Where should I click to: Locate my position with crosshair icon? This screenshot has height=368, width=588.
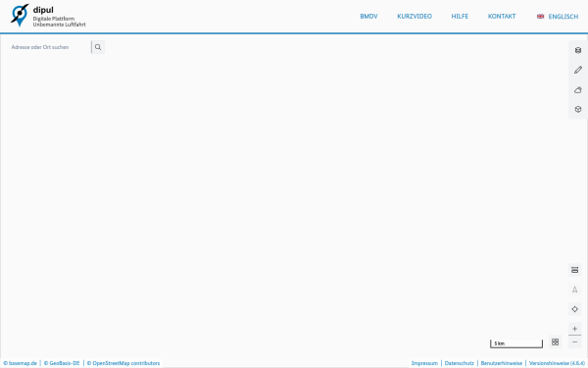[574, 309]
